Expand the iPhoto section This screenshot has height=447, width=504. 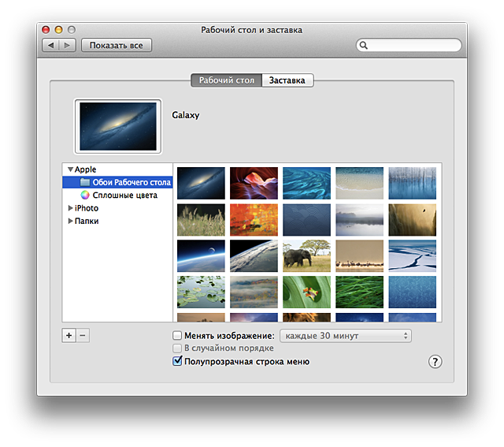(70, 208)
